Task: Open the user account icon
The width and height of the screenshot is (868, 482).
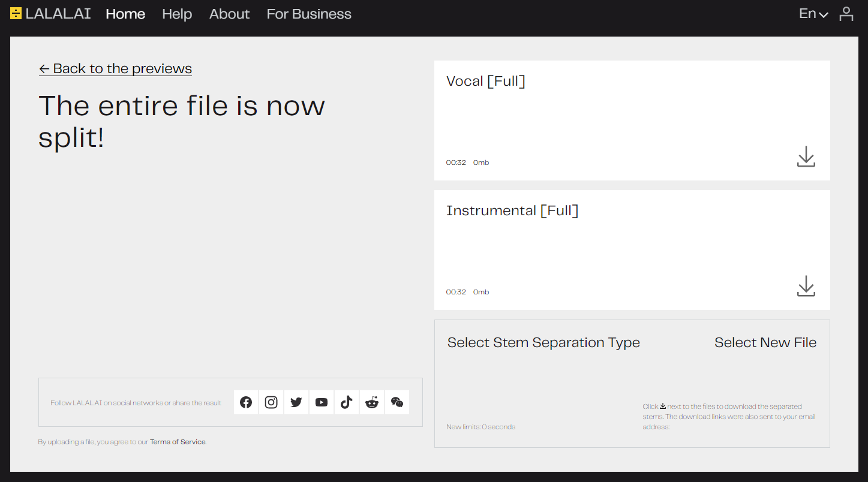Action: coord(846,14)
